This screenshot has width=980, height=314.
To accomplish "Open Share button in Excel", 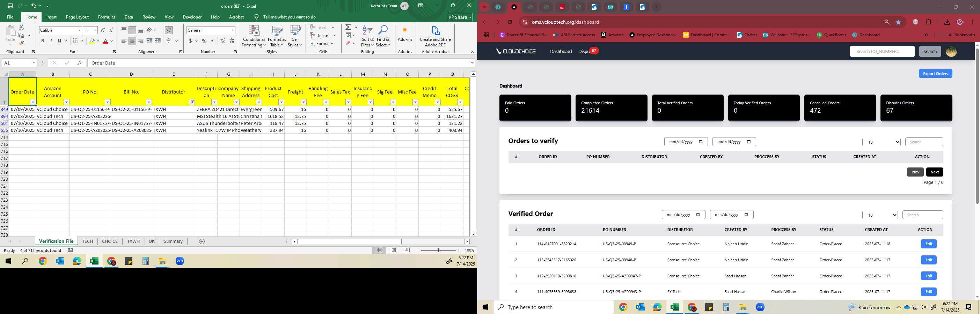I will (x=460, y=17).
